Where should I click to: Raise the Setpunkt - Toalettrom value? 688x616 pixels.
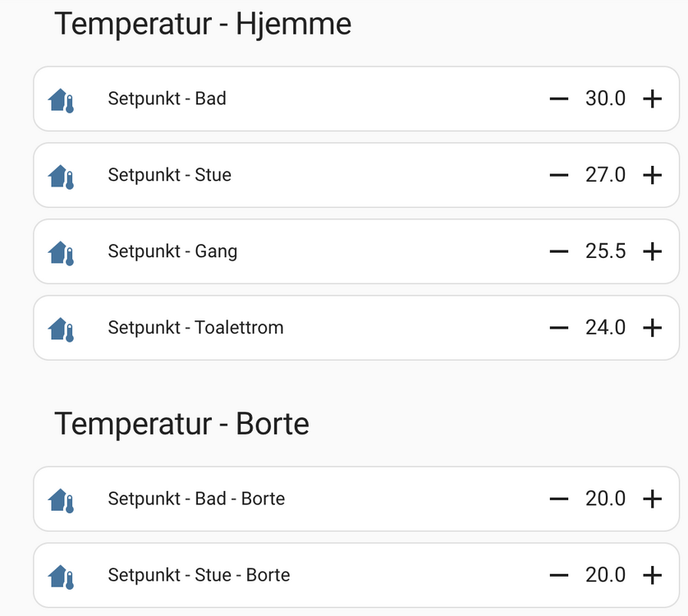click(x=652, y=328)
